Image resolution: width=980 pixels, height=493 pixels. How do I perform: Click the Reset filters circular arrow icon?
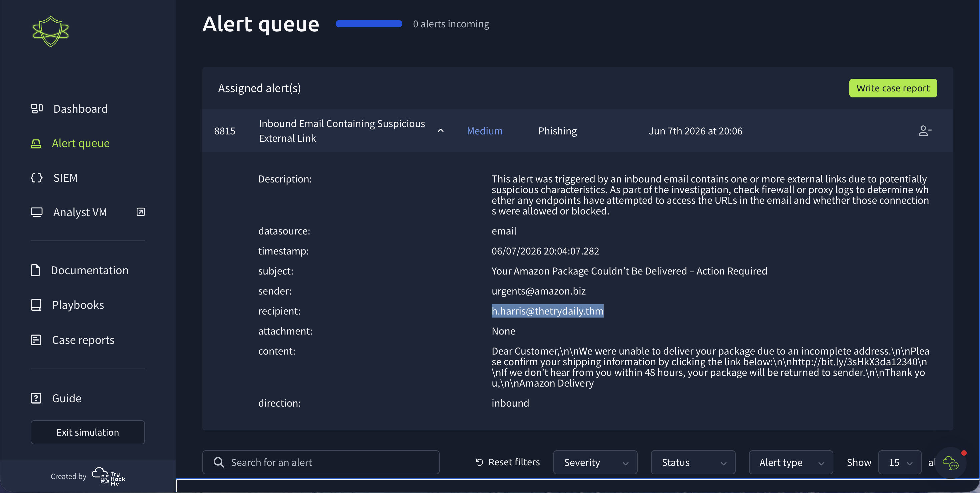[479, 462]
